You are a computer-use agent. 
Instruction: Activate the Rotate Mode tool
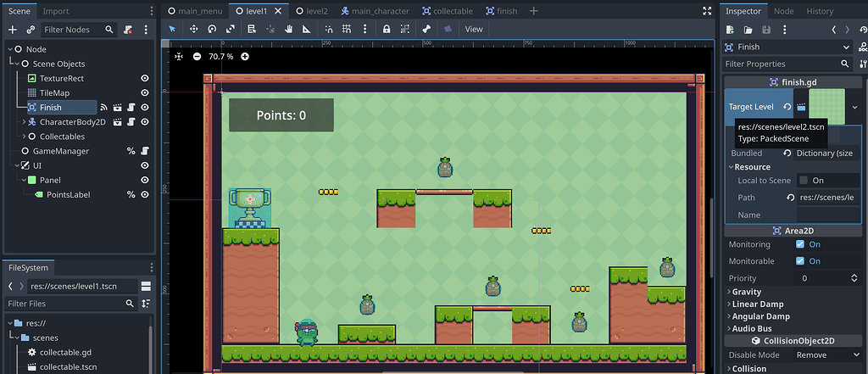[211, 29]
